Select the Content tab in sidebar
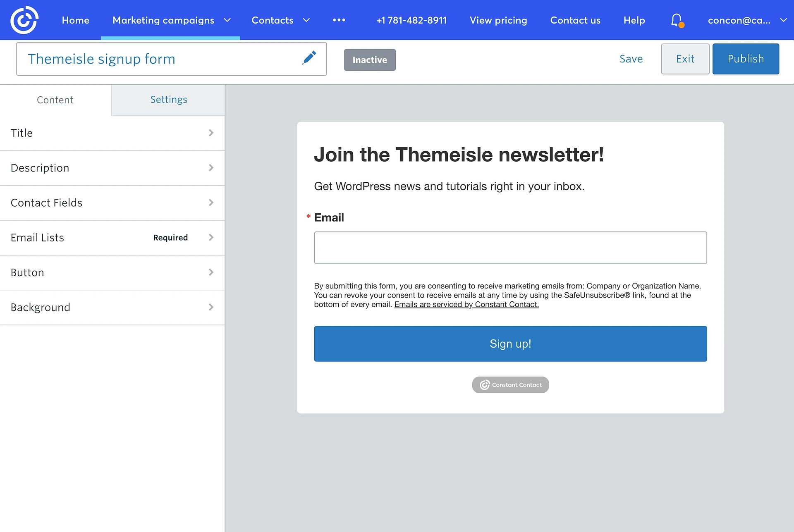Viewport: 794px width, 532px height. 55,99
